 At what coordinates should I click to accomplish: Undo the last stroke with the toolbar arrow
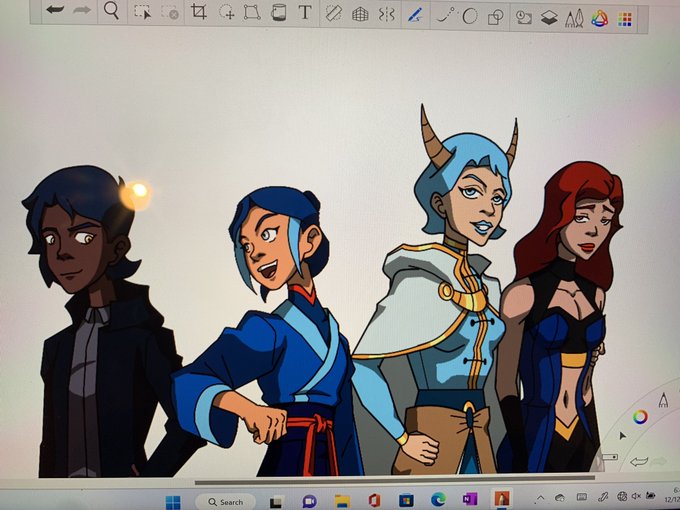pyautogui.click(x=55, y=10)
